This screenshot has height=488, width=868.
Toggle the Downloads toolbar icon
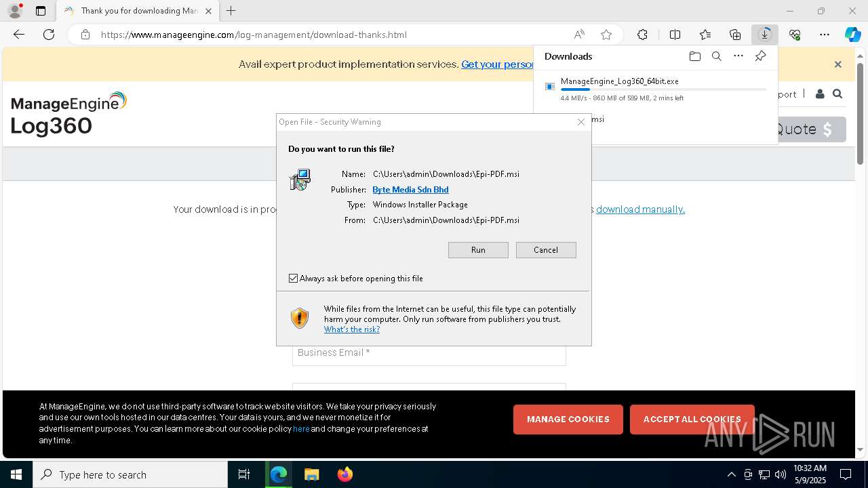click(765, 35)
